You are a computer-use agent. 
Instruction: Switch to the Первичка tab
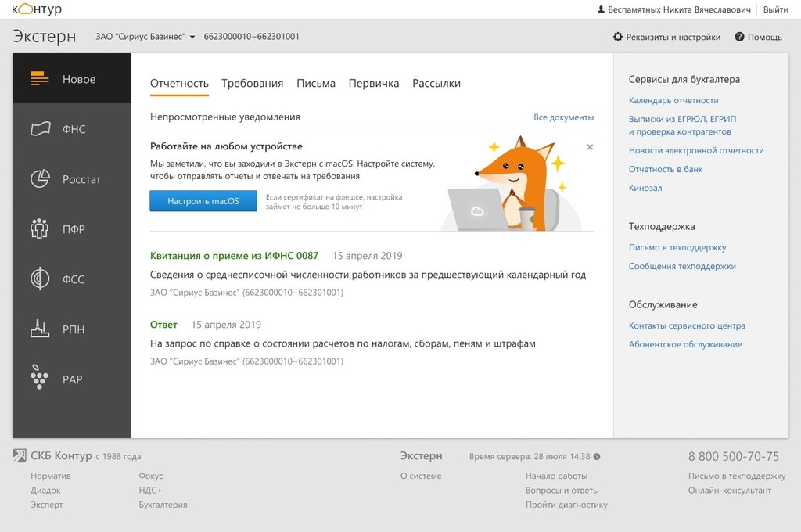coord(374,83)
